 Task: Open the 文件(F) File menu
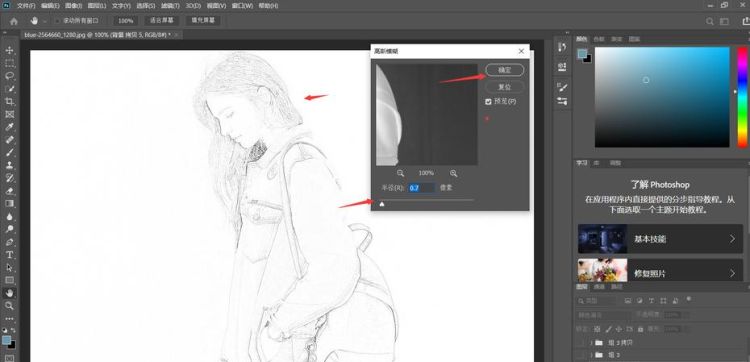click(26, 6)
